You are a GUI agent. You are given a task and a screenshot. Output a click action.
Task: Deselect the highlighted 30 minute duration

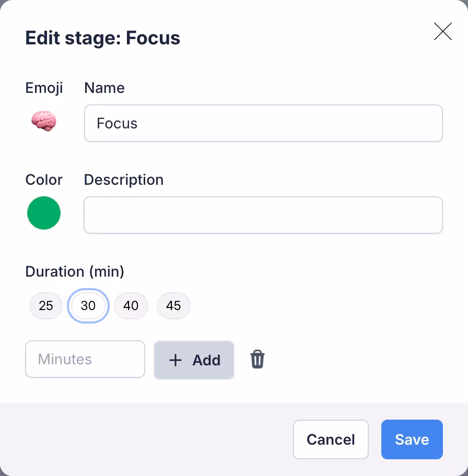tap(88, 306)
